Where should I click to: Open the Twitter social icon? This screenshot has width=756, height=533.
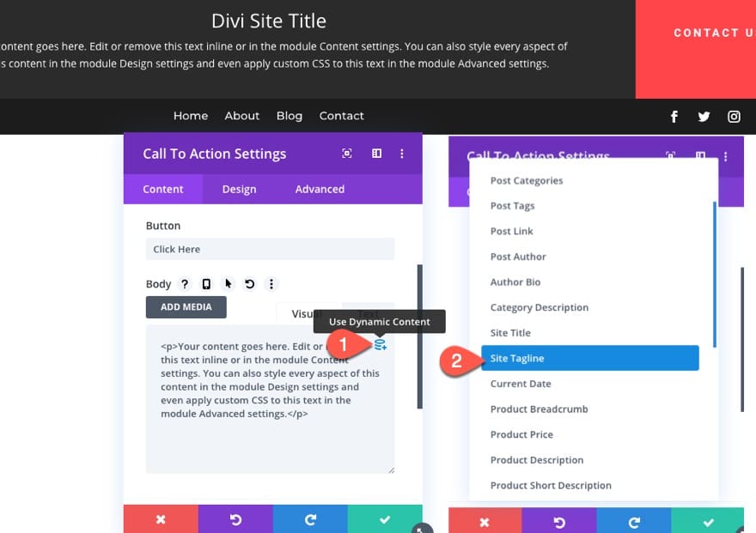tap(704, 117)
